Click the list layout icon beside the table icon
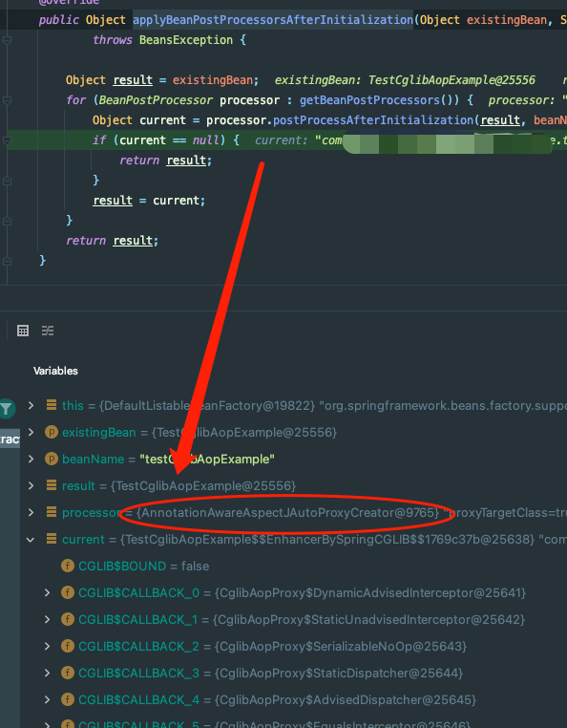 pyautogui.click(x=48, y=331)
